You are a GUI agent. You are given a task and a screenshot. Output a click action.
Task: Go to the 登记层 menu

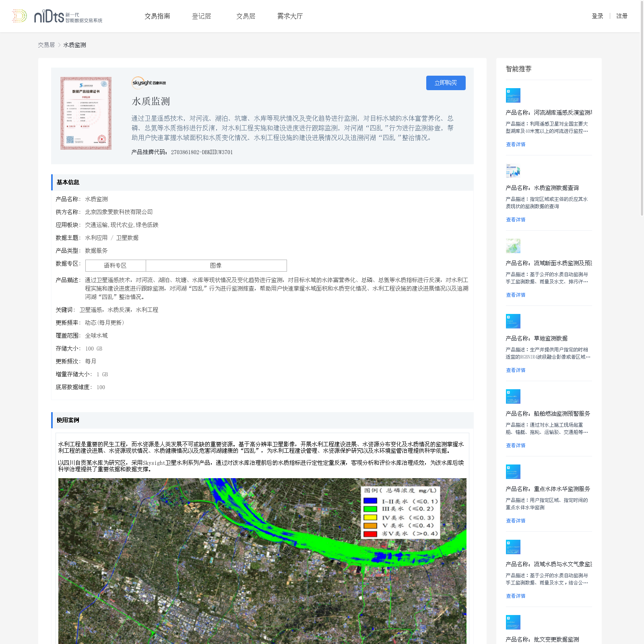coord(202,16)
